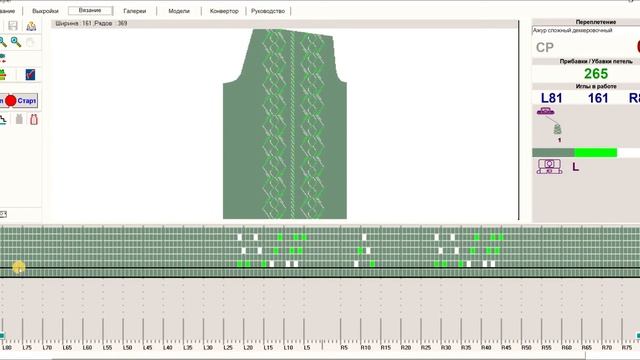Image resolution: width=640 pixels, height=360 pixels.
Task: Click the grey garment front icon
Action: tap(19, 119)
